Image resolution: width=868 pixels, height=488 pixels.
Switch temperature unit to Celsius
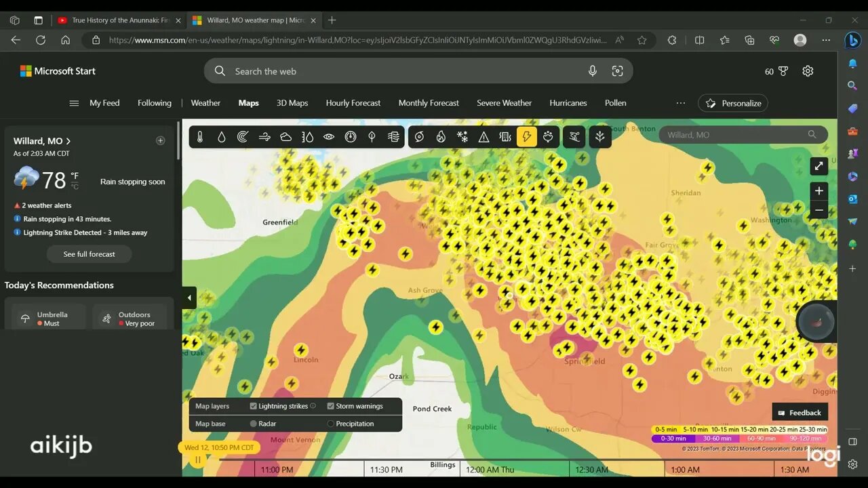pos(75,186)
